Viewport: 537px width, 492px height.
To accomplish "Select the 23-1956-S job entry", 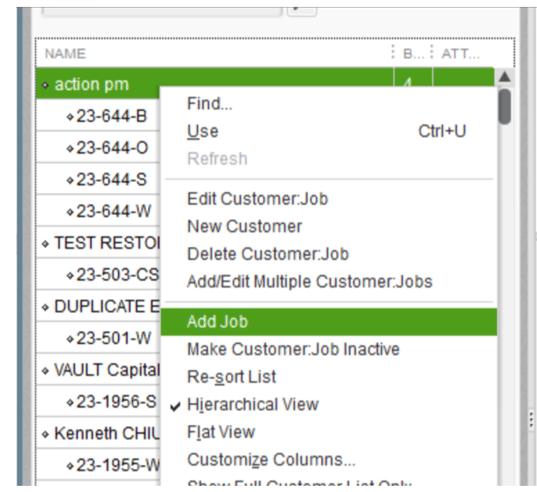I will [x=98, y=401].
